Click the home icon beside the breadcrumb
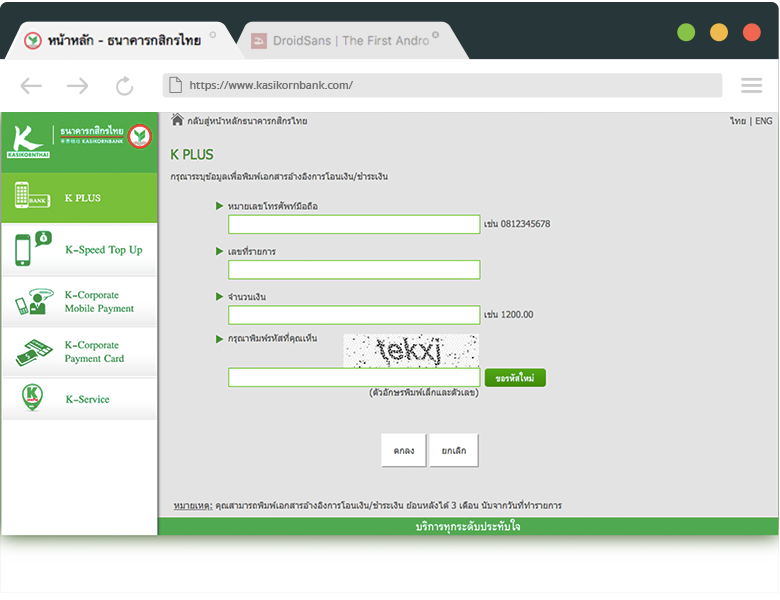Screen dimensions: 780x600 177,120
